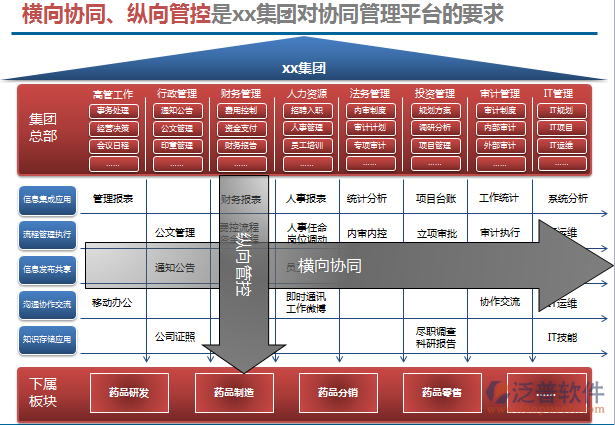Click the 投资管理 column heading
Viewport: 615px width, 425px height.
pos(435,93)
